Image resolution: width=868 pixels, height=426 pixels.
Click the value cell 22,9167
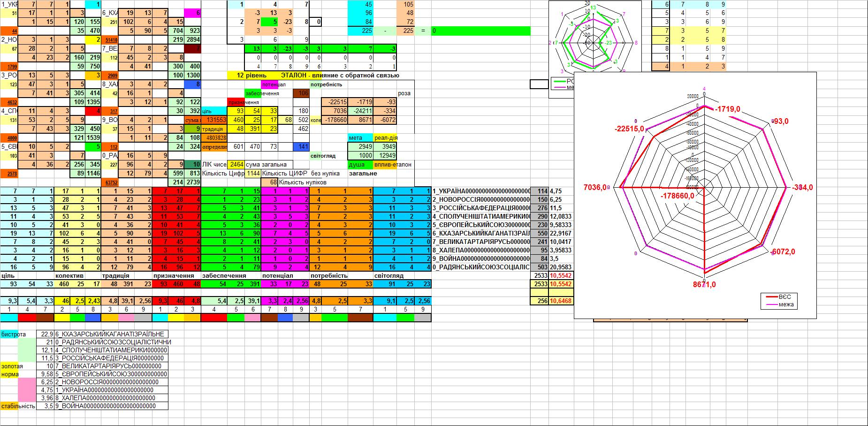pos(562,233)
